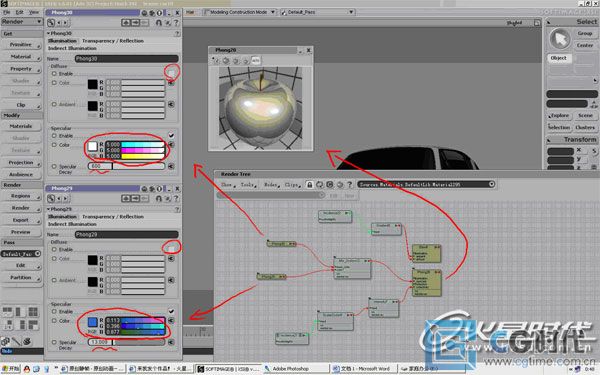Click the QQ penguin icon in taskbar
The image size is (600, 375).
click(27, 369)
